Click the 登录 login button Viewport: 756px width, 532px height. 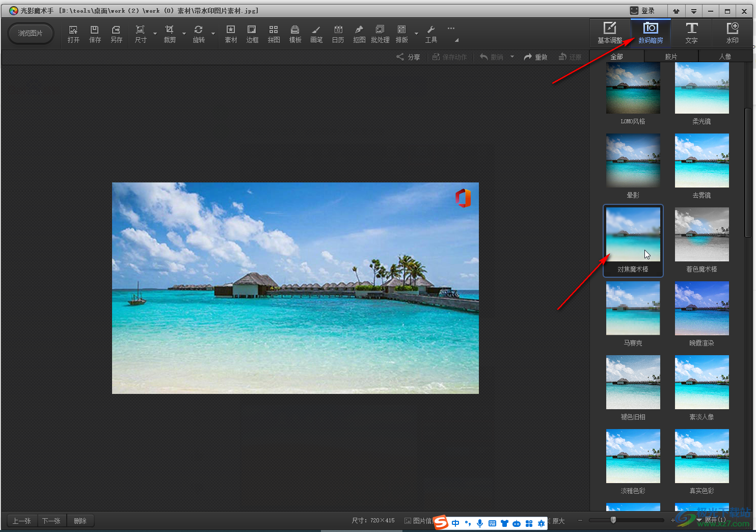(642, 11)
